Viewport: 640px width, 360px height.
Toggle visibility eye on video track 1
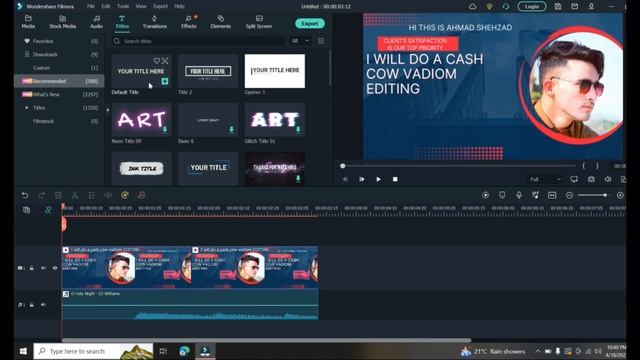[x=55, y=268]
